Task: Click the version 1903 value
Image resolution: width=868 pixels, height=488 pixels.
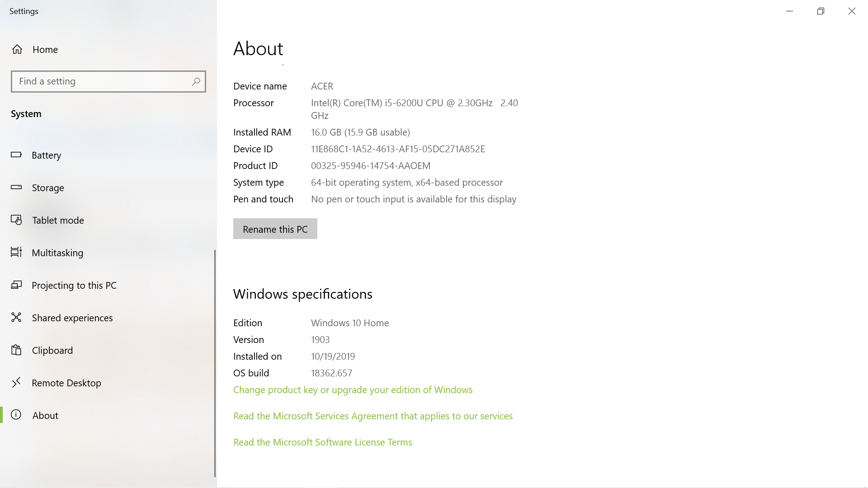Action: coord(320,340)
